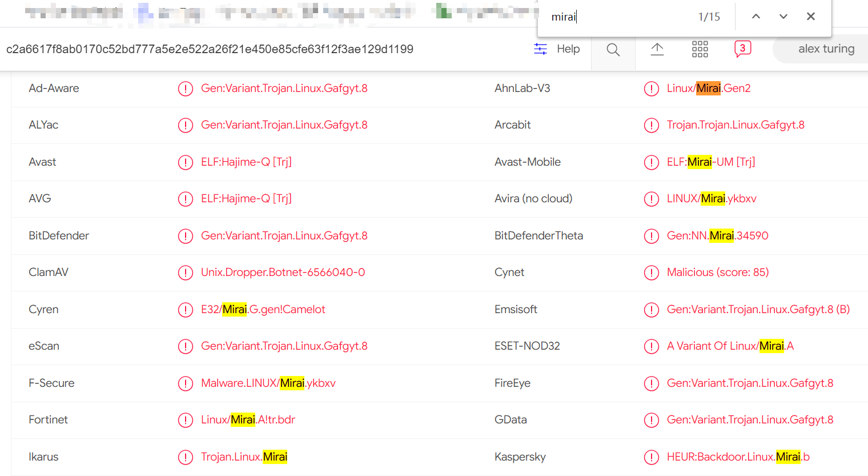The width and height of the screenshot is (868, 476).
Task: Click the BitDefender vendor name
Action: [x=59, y=236]
